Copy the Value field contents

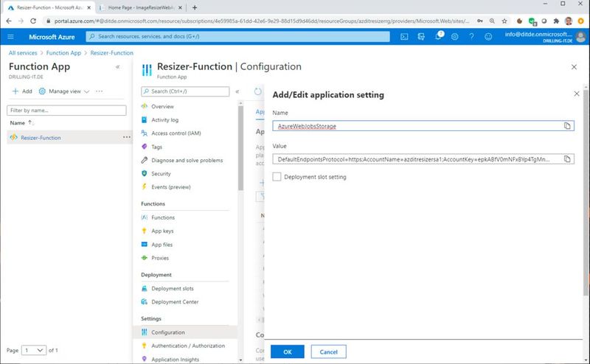[567, 159]
